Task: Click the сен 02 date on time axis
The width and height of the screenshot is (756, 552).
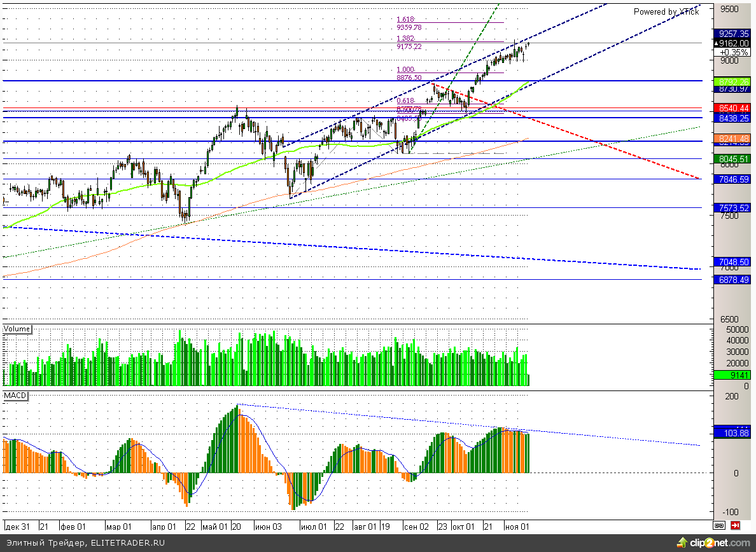Action: click(416, 527)
